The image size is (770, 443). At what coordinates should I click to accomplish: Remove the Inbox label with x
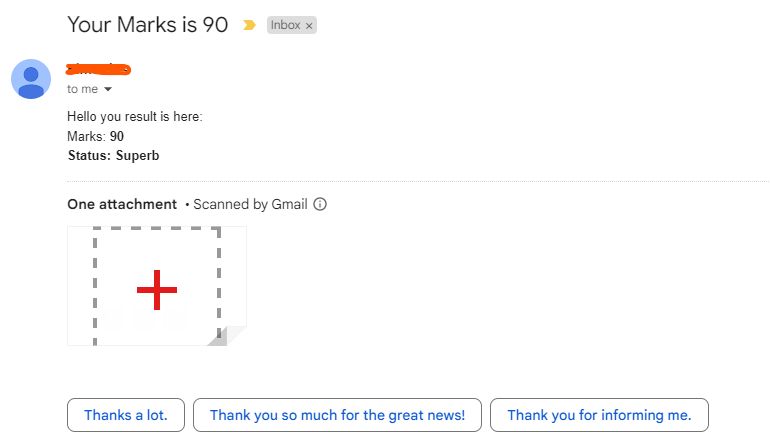pos(309,26)
